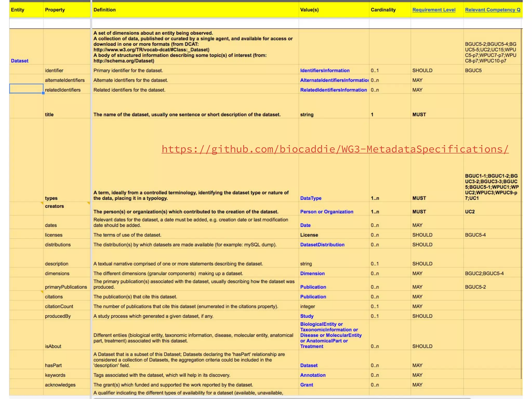The width and height of the screenshot is (532, 399).
Task: Select the 'BGUC5-4' cell in licenses row
Action: click(x=492, y=234)
